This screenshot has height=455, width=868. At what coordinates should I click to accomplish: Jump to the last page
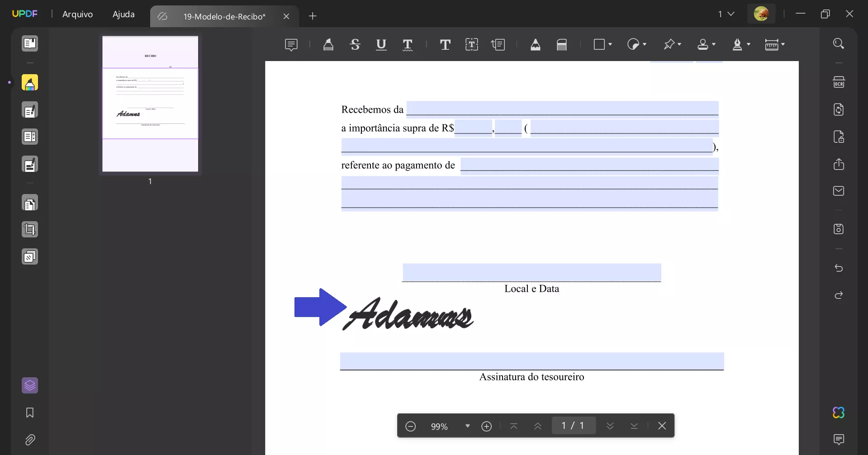(634, 426)
